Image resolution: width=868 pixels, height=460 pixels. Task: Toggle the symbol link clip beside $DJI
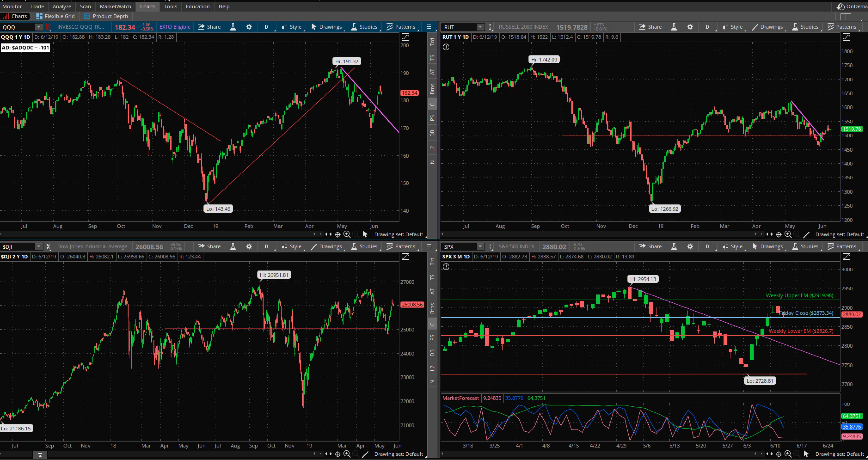coord(48,247)
